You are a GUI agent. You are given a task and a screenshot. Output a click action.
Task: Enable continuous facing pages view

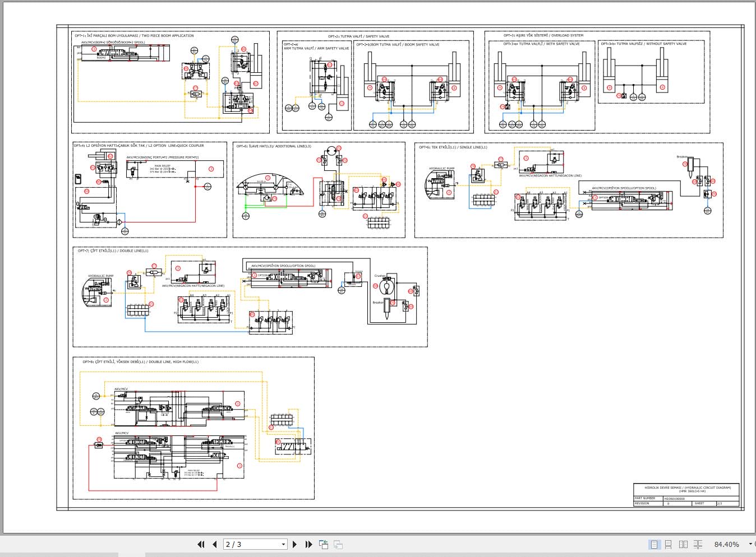click(698, 544)
